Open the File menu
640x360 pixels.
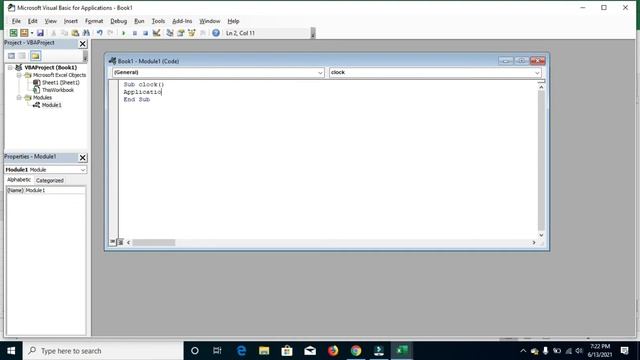click(16, 21)
